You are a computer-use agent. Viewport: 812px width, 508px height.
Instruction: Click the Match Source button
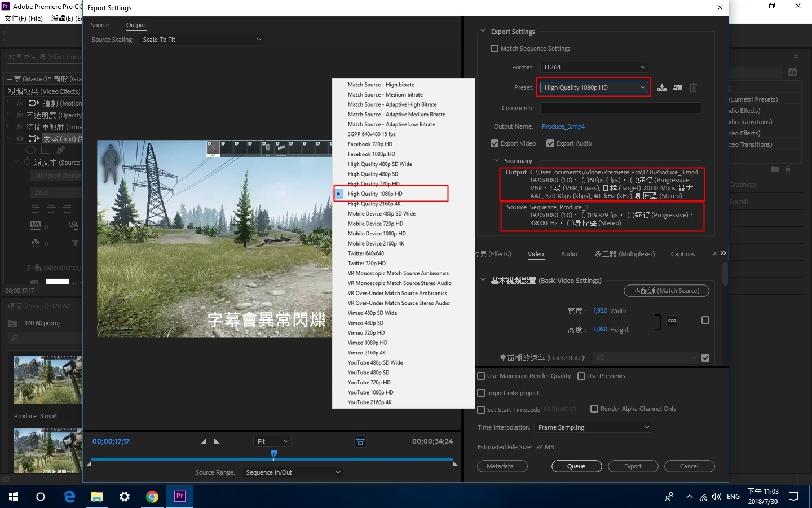coord(667,291)
